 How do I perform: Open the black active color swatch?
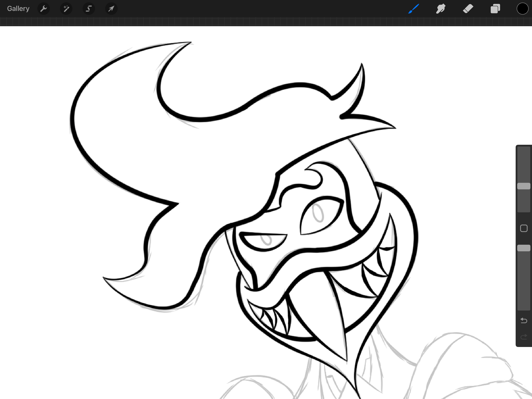tap(522, 9)
